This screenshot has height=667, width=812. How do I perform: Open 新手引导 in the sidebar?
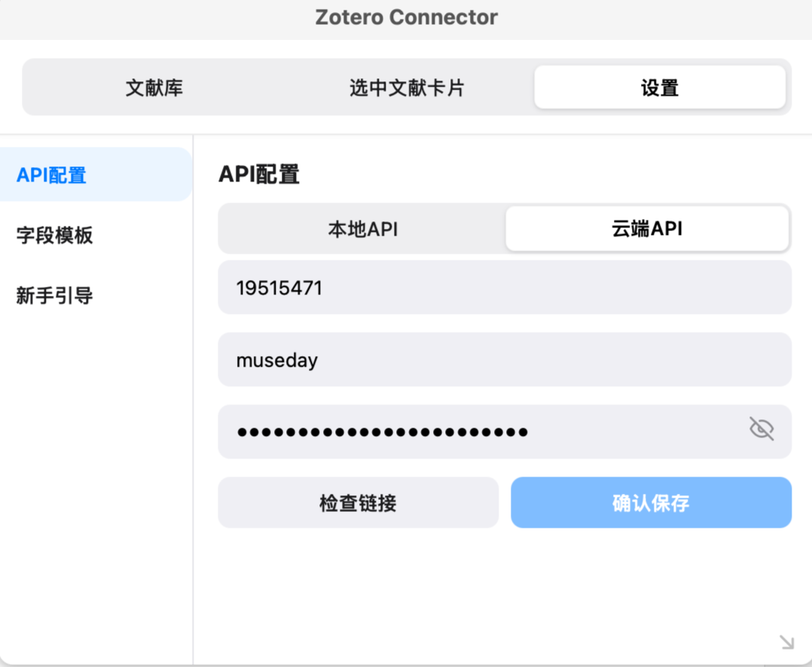55,296
